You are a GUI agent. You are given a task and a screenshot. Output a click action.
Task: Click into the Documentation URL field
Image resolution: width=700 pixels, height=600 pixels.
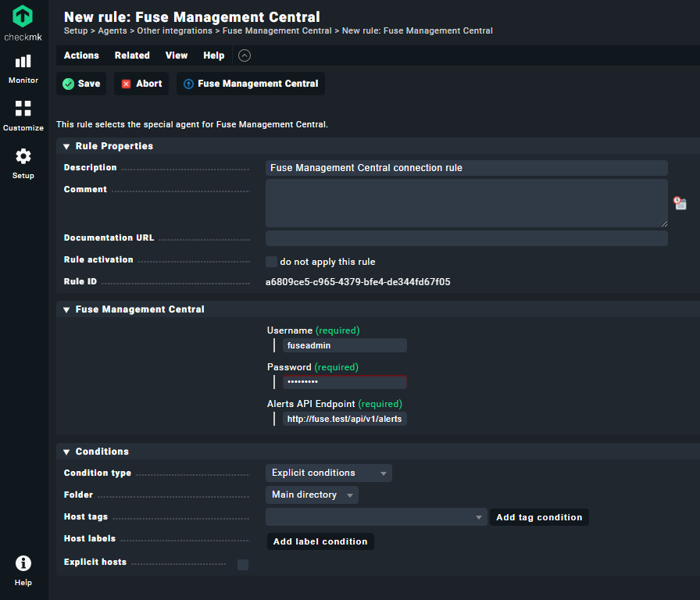466,238
